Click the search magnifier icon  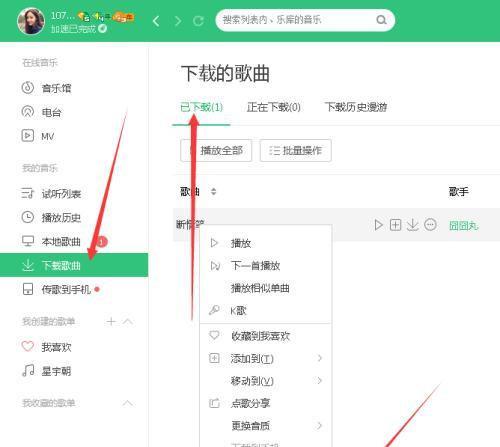381,20
